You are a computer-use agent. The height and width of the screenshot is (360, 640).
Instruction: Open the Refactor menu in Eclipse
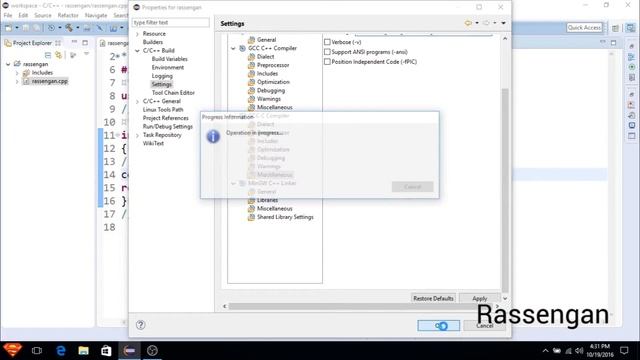pyautogui.click(x=68, y=15)
